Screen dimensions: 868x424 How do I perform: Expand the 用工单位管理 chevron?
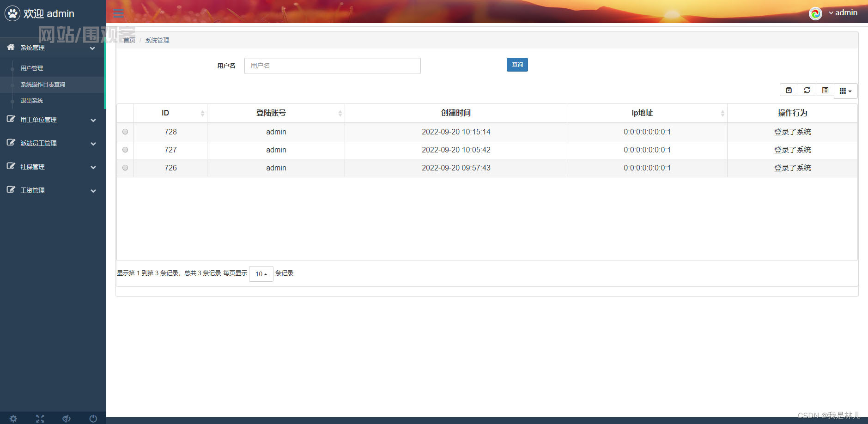pyautogui.click(x=93, y=120)
